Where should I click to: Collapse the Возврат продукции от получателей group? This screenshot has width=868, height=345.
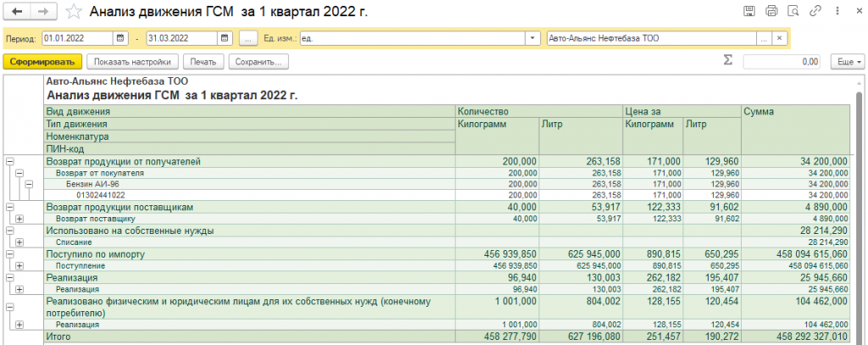pos(9,161)
